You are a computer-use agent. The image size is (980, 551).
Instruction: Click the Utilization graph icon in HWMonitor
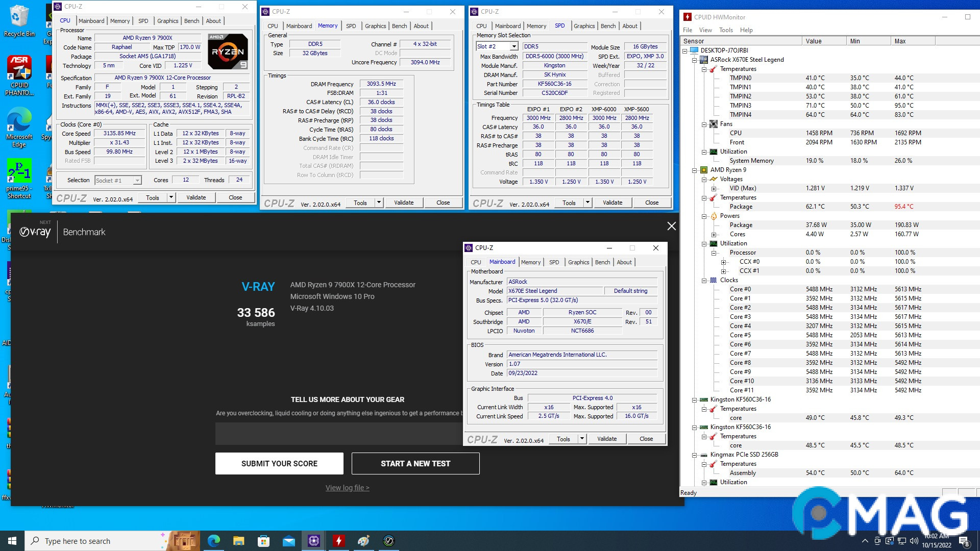tap(714, 152)
